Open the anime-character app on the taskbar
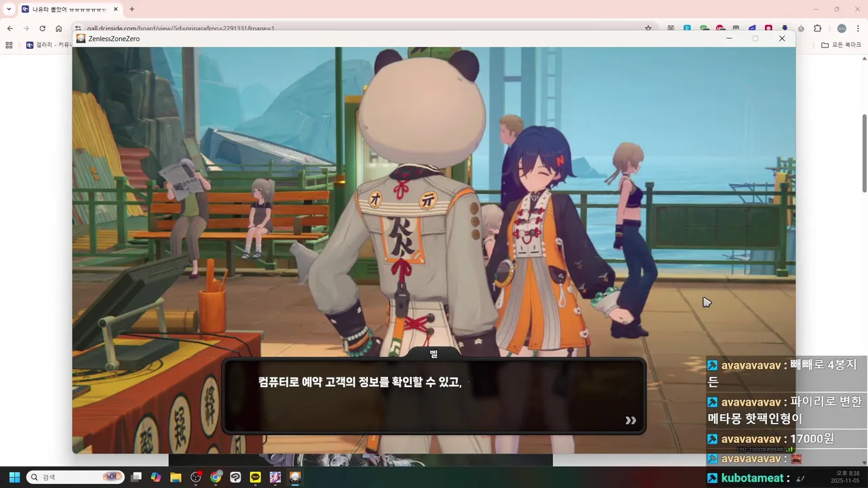This screenshot has height=488, width=868. click(275, 477)
